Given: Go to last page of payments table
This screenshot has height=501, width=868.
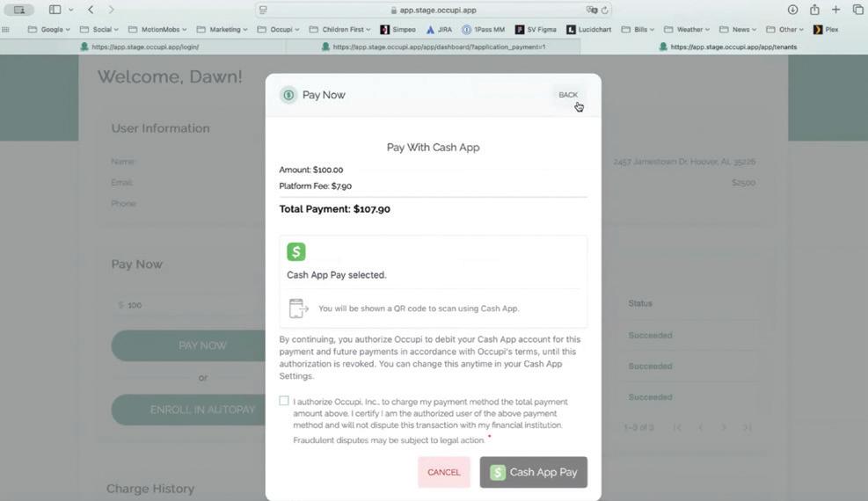Looking at the screenshot, I should coord(747,427).
